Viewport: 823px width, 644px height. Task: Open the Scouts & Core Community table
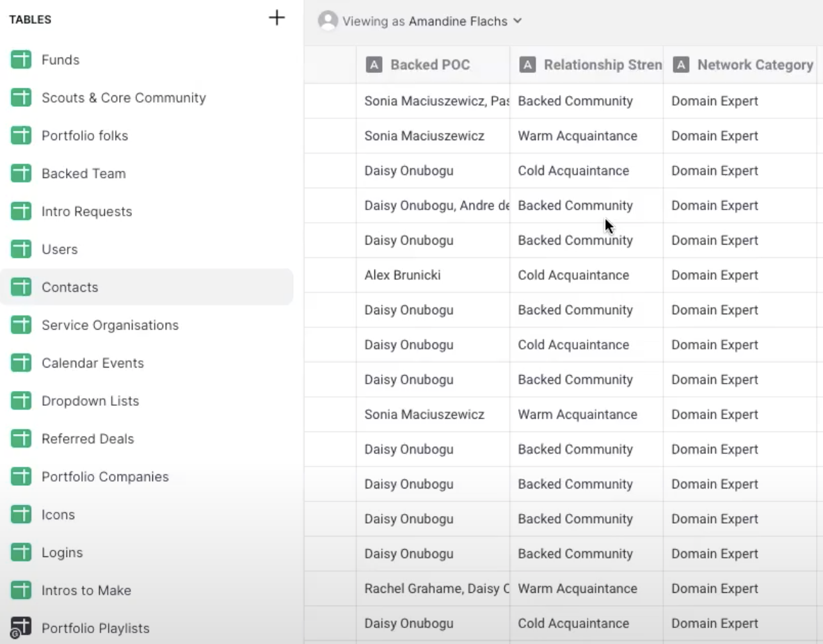[x=124, y=97]
